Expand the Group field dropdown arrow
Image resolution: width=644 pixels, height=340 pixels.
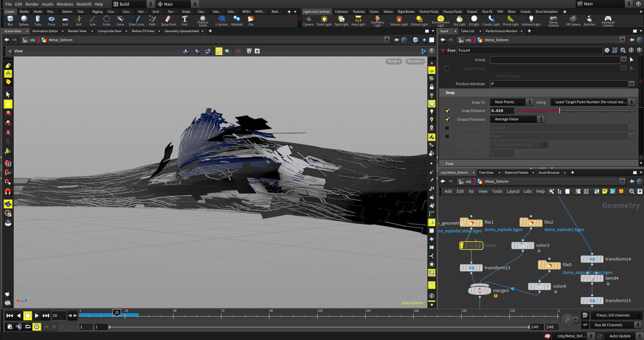point(624,60)
